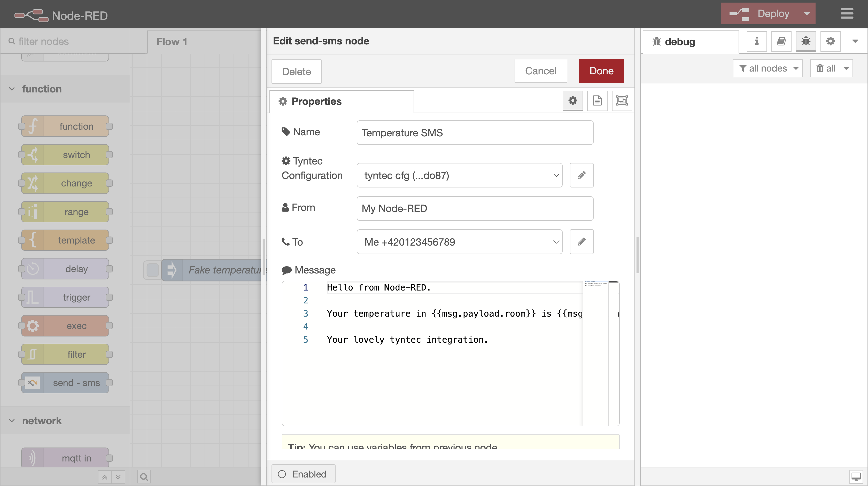
Task: Select the Properties tab
Action: coord(341,101)
